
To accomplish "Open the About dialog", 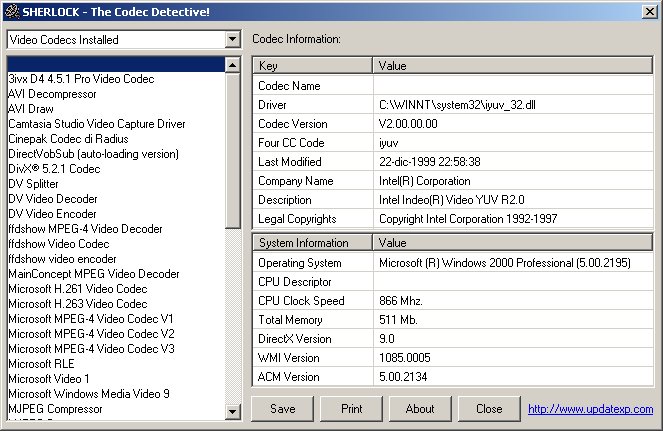I will [420, 408].
